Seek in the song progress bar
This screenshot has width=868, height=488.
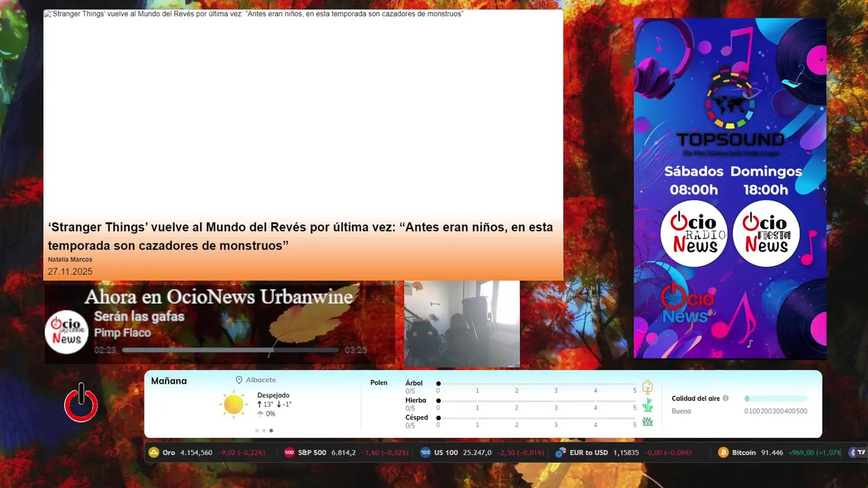231,350
